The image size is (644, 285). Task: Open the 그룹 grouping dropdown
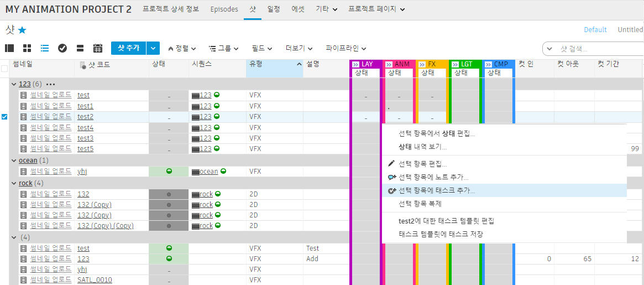224,48
